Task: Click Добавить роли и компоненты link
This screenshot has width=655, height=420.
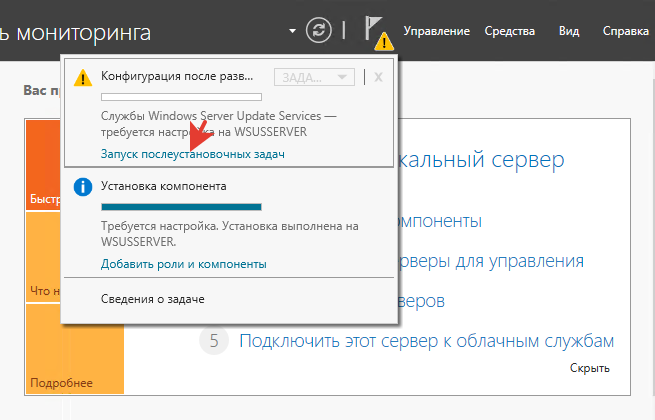Action: (183, 264)
